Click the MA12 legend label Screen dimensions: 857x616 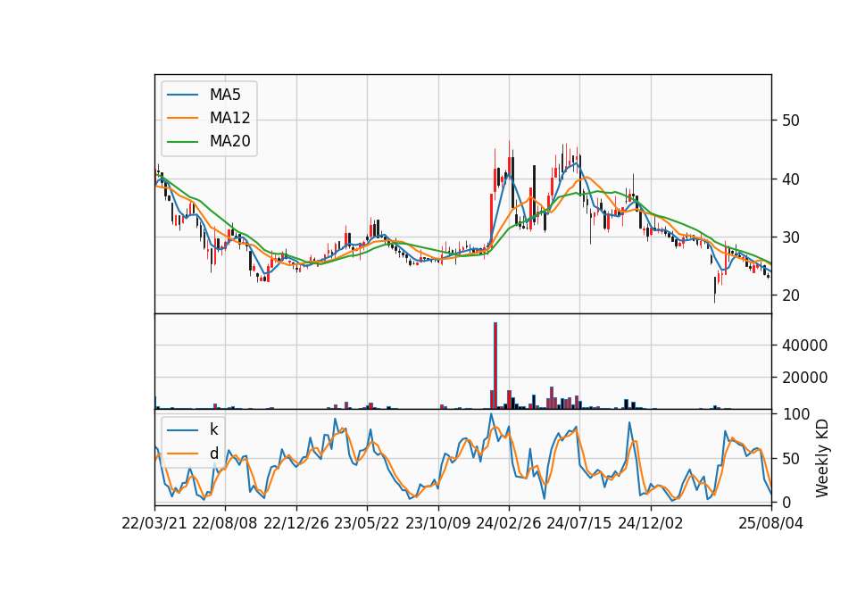(x=229, y=118)
